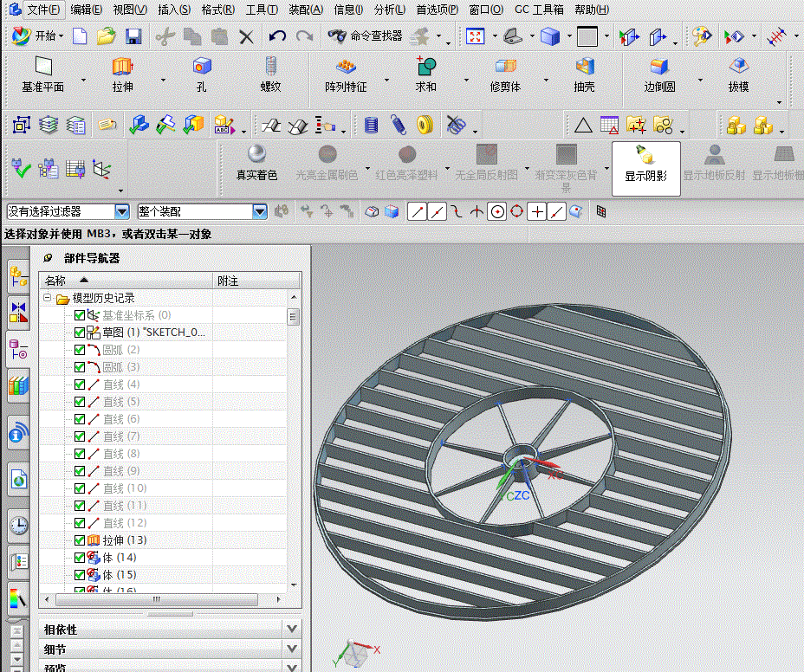This screenshot has width=804, height=672.
Task: Uncheck the 直线 (4) checkbox
Action: point(80,384)
